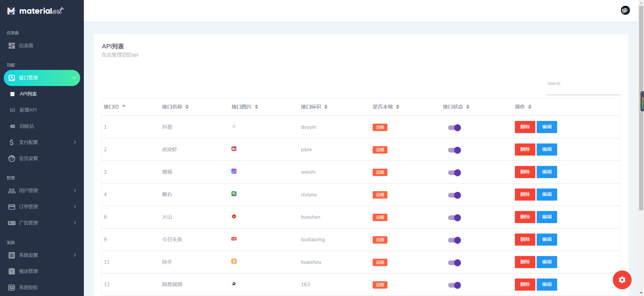Image resolution: width=644 pixels, height=296 pixels.
Task: Toggle the 抖音 interface status switch
Action: [x=454, y=128]
